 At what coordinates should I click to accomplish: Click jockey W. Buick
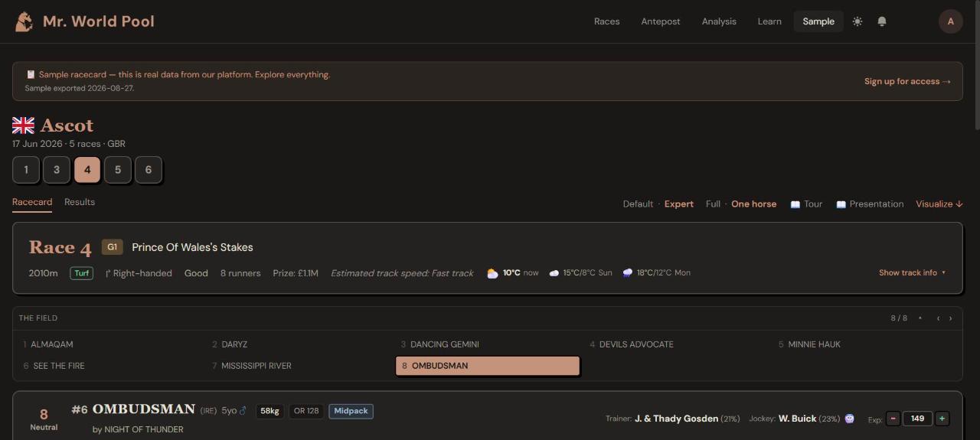(797, 419)
